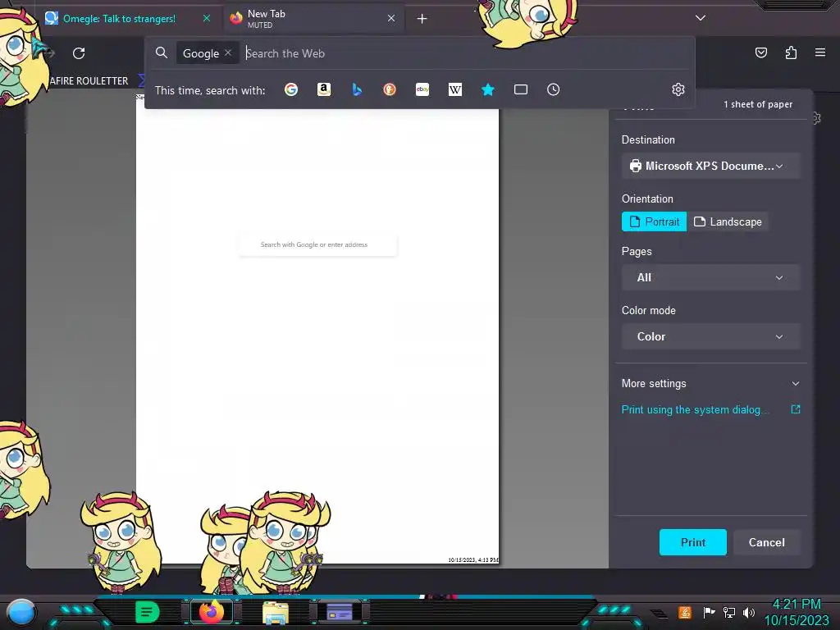The width and height of the screenshot is (840, 630).
Task: Open the volume speaker tray icon
Action: pos(749,612)
